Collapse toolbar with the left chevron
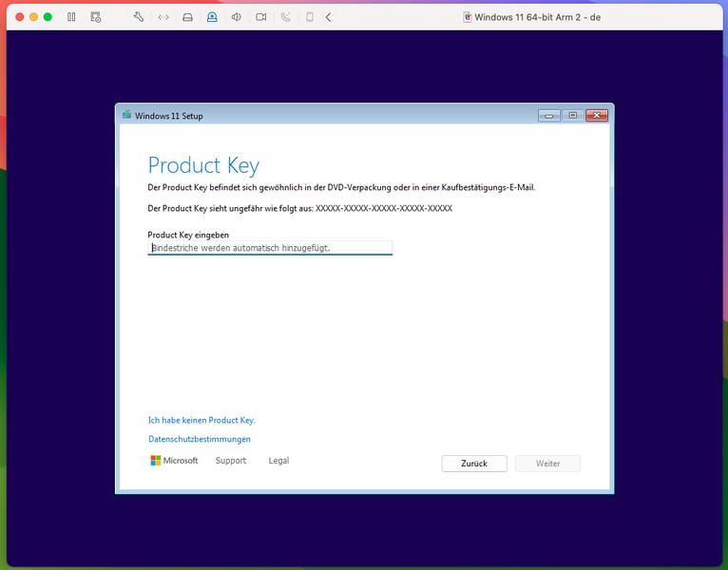 pyautogui.click(x=328, y=17)
